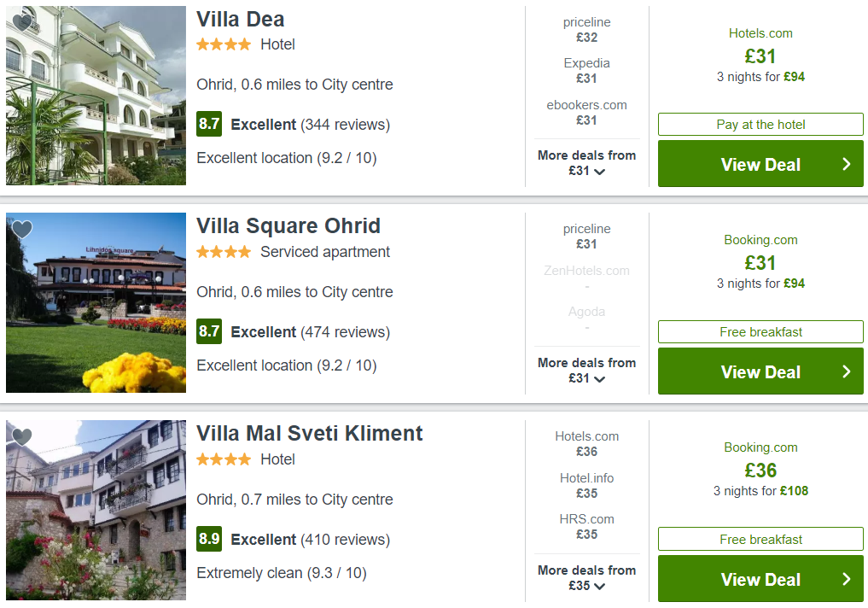Open Villa Square Ohrid photo
The image size is (868, 608).
[96, 303]
